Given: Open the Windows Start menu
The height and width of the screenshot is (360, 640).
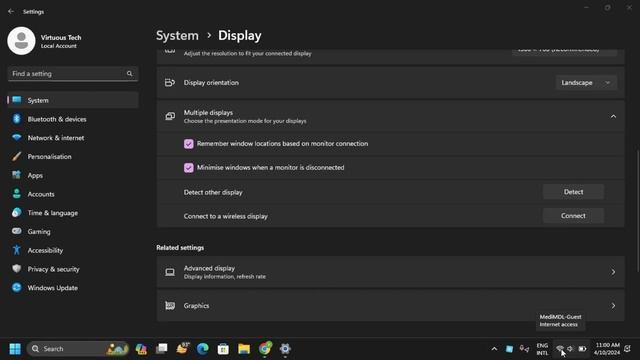Looking at the screenshot, I should (x=15, y=349).
